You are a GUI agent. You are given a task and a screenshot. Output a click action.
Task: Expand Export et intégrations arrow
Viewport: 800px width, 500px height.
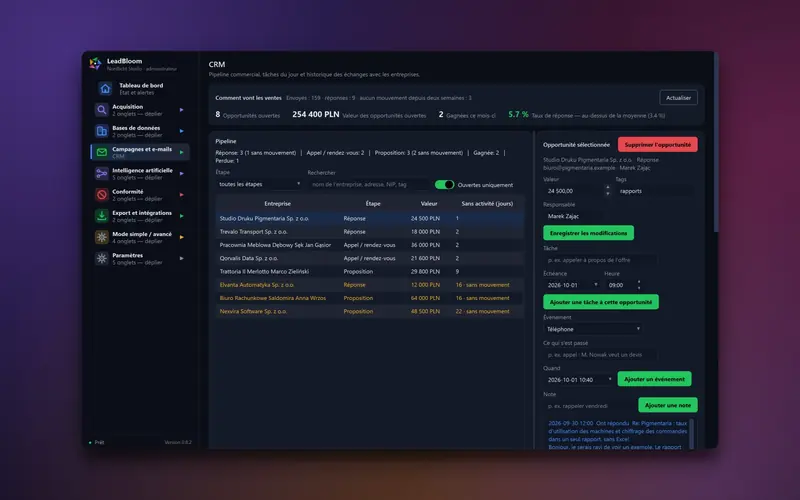coord(182,216)
